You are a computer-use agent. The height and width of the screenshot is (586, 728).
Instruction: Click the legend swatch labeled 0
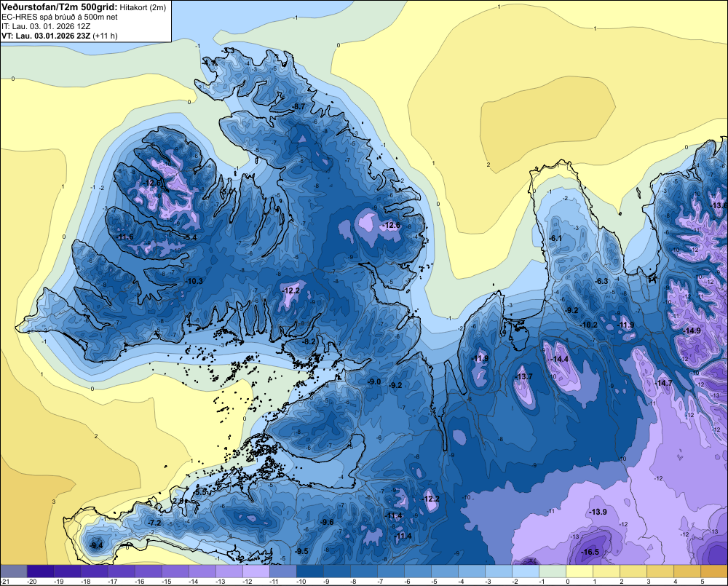point(579,571)
